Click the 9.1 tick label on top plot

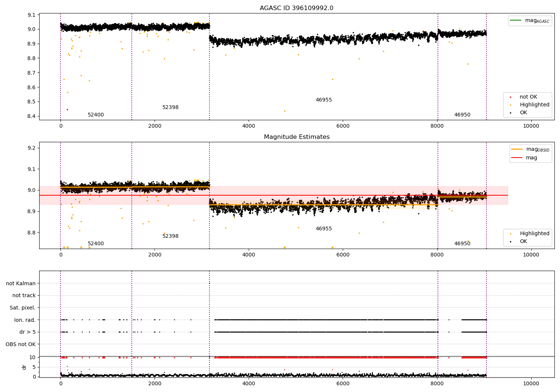(32, 15)
